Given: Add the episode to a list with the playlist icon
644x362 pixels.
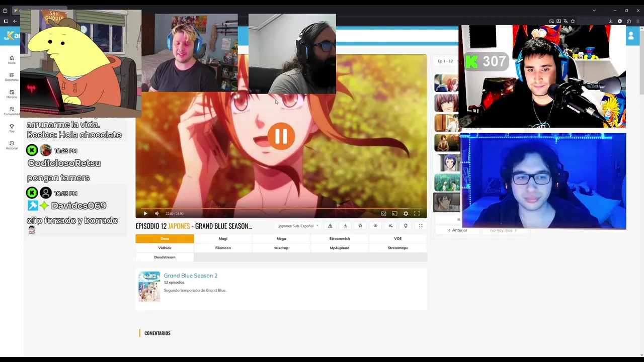Looking at the screenshot, I should click(x=390, y=226).
